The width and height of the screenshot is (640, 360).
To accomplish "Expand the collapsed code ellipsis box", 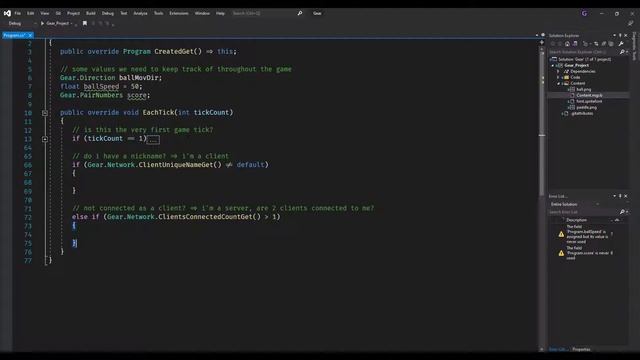I will coord(153,140).
